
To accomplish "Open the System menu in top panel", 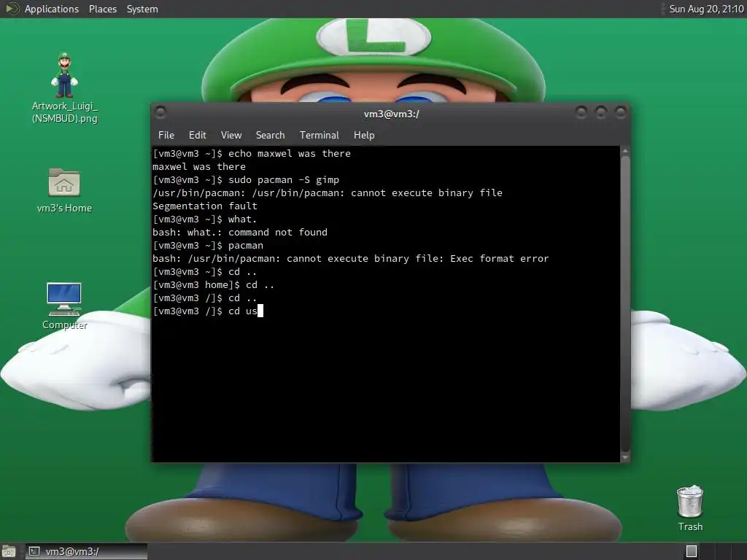I will coord(142,9).
